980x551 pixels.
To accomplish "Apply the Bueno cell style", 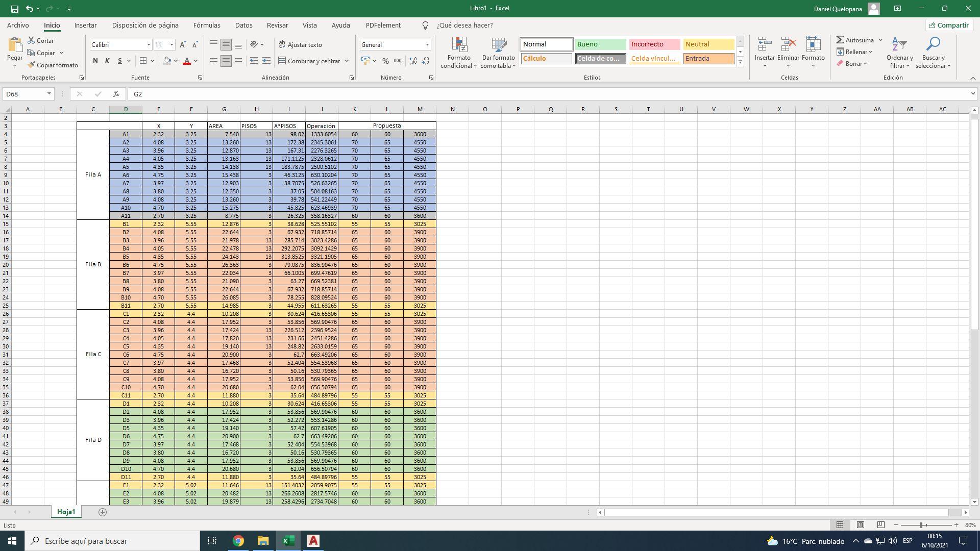I will (x=600, y=44).
